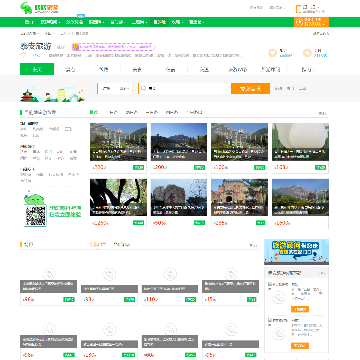Click the heart favorite icon
This screenshot has height=360, width=360.
pyautogui.click(x=273, y=53)
